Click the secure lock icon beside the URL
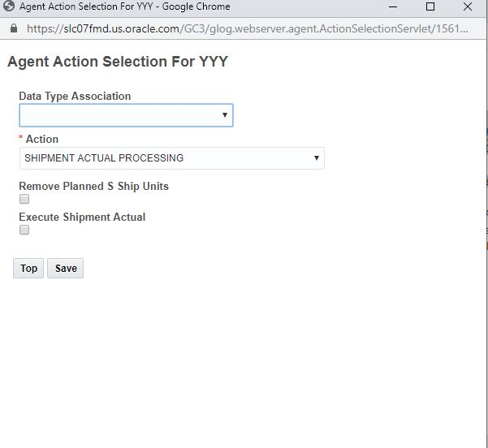 pos(12,28)
